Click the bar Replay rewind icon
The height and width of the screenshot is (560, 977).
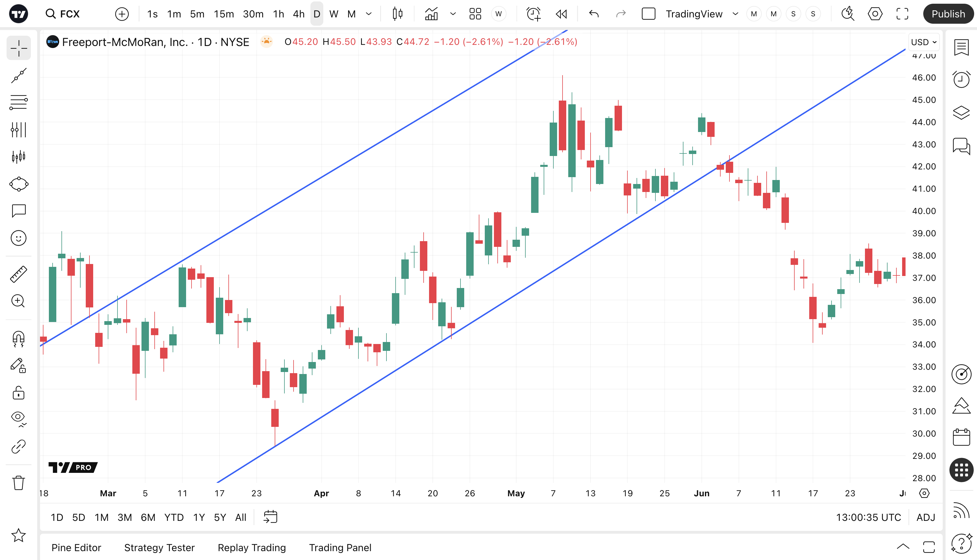tap(561, 14)
